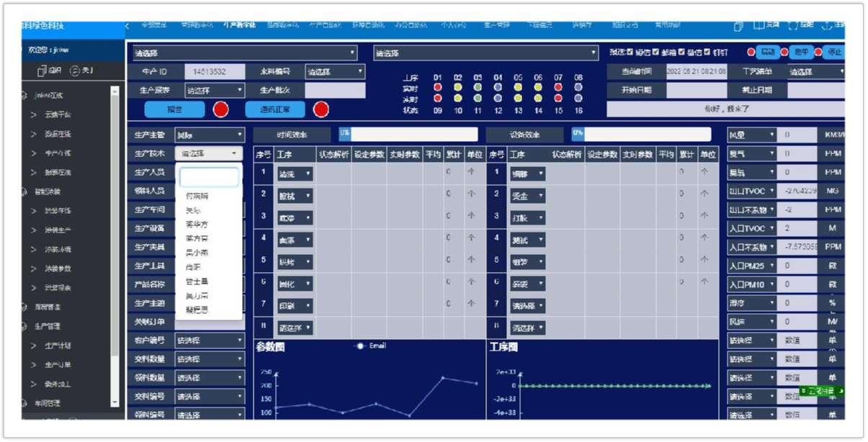Click the search field in open dropdown
The image size is (868, 442).
click(209, 178)
